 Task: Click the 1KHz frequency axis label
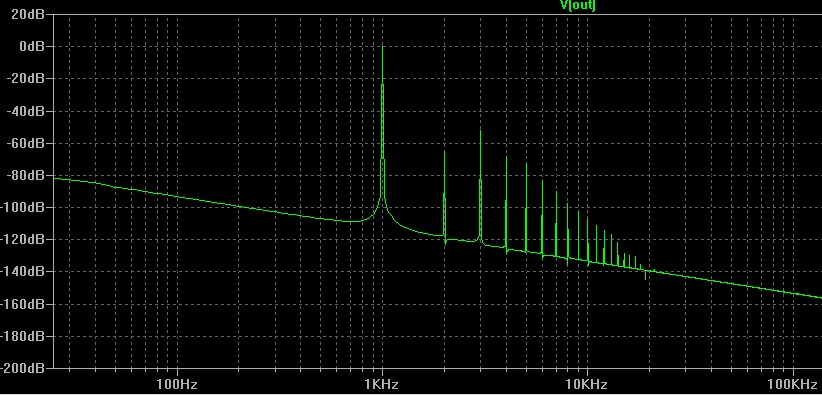coord(382,385)
